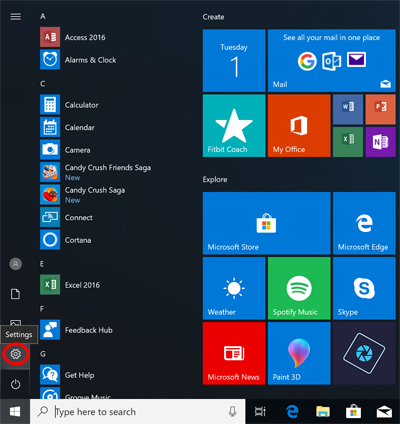Click the Windows Start button
Image resolution: width=400 pixels, height=424 pixels.
point(15,412)
